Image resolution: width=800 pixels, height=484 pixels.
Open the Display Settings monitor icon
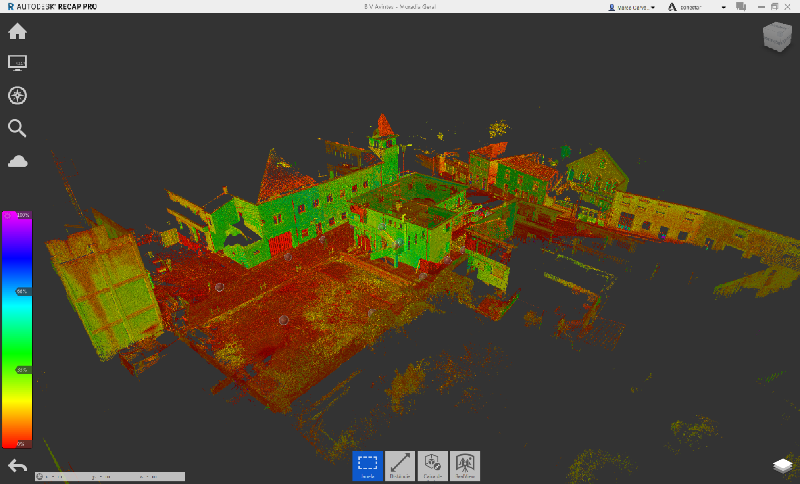pyautogui.click(x=17, y=63)
